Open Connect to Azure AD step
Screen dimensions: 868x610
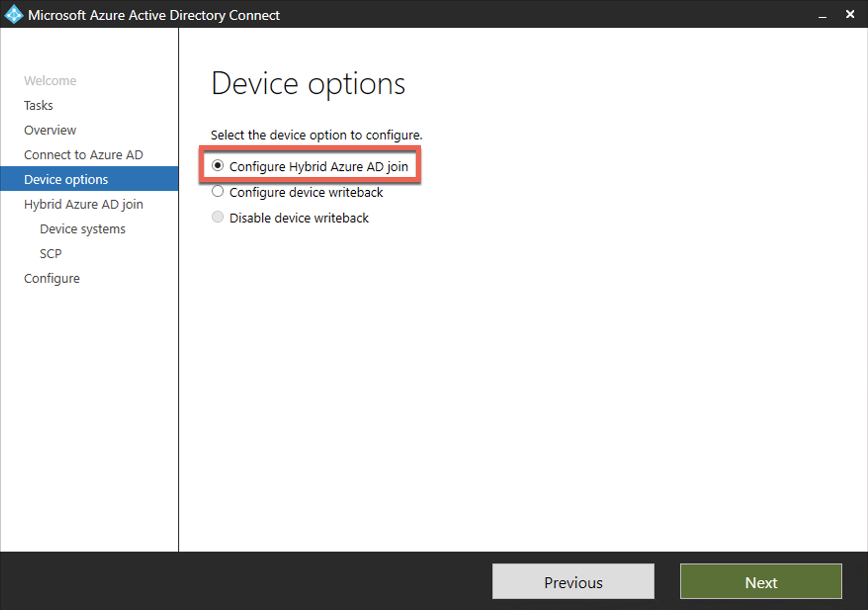coord(84,155)
